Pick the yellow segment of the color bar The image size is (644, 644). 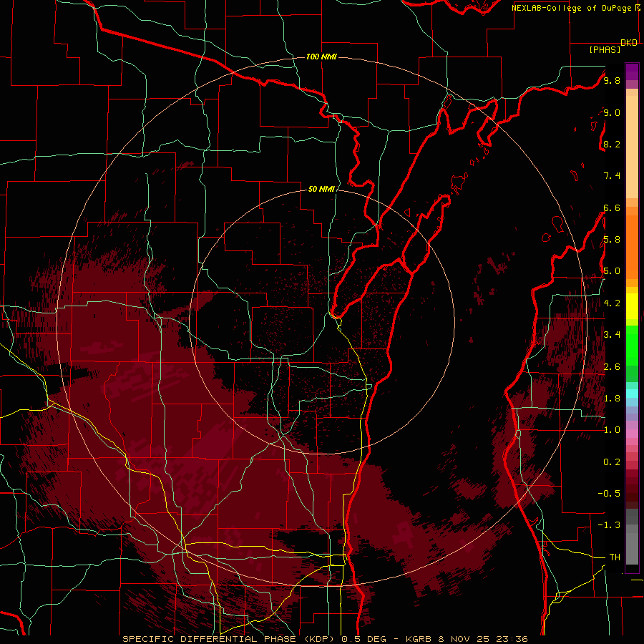point(632,306)
